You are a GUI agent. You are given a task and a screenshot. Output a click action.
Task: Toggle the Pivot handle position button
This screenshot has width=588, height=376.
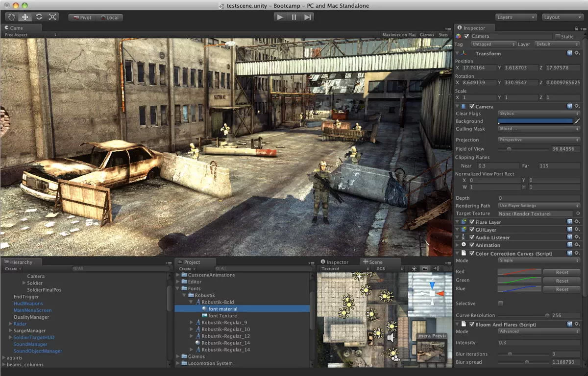point(82,18)
